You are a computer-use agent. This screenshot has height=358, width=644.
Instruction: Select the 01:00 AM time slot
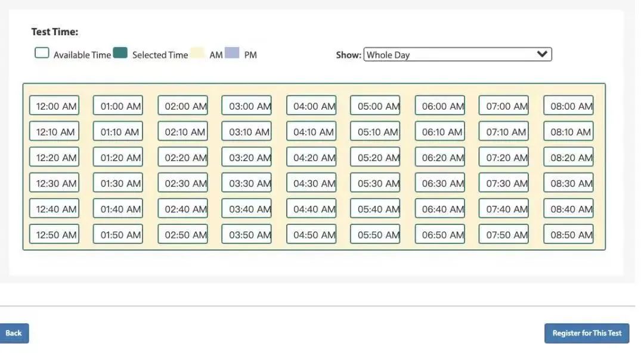tap(118, 106)
